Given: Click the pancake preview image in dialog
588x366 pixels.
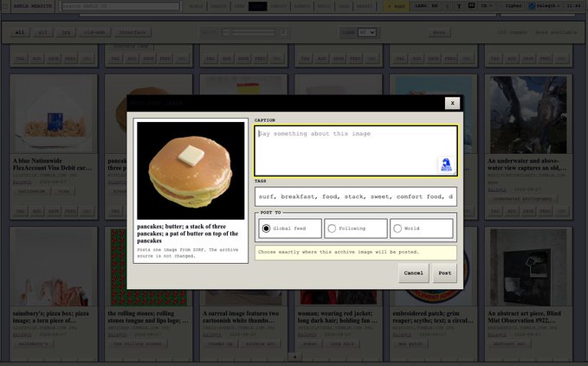Looking at the screenshot, I should click(191, 170).
